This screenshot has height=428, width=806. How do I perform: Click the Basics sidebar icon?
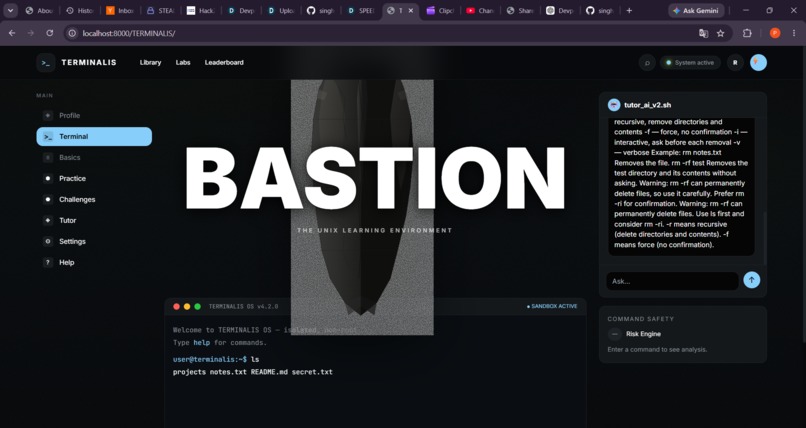point(48,158)
